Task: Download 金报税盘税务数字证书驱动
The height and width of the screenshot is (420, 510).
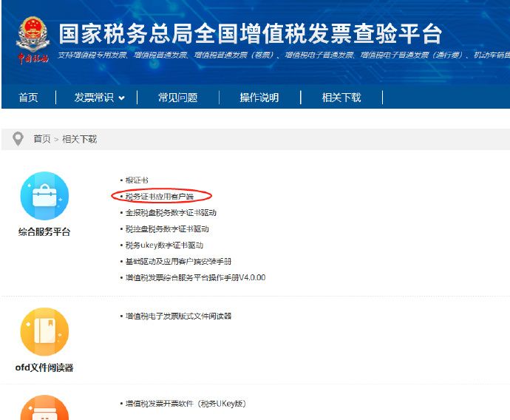Action: point(171,212)
